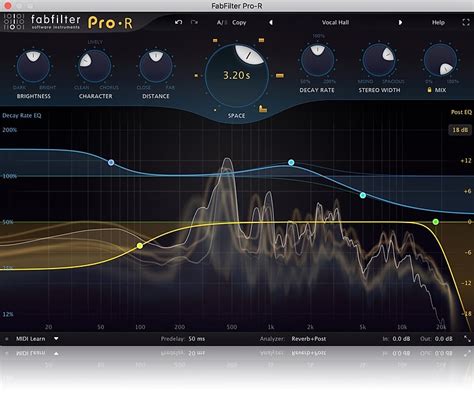This screenshot has width=474, height=401.
Task: Click the Predelay 50 ms value
Action: click(197, 339)
